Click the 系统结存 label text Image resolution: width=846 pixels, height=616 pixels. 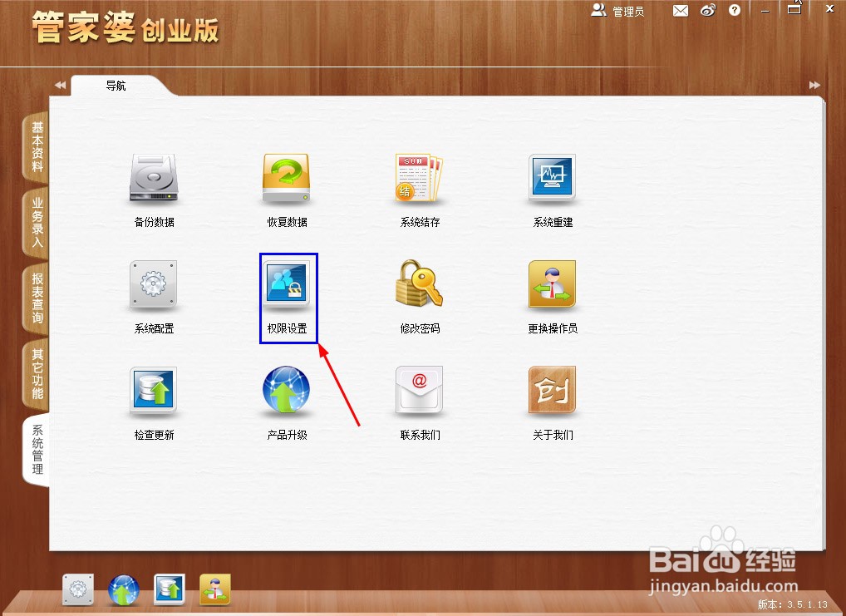(x=420, y=222)
